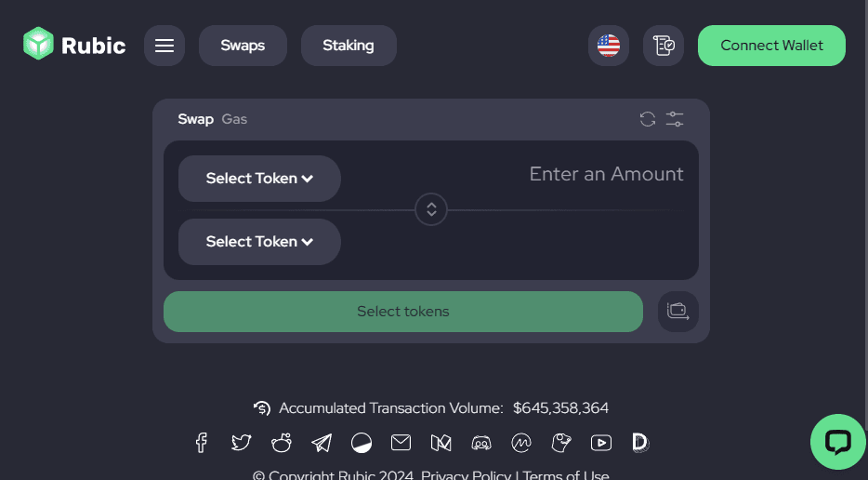
Task: Click the refresh rates icon
Action: tap(648, 119)
